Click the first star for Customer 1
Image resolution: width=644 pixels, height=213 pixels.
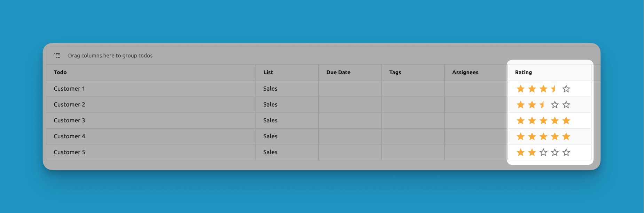point(520,89)
